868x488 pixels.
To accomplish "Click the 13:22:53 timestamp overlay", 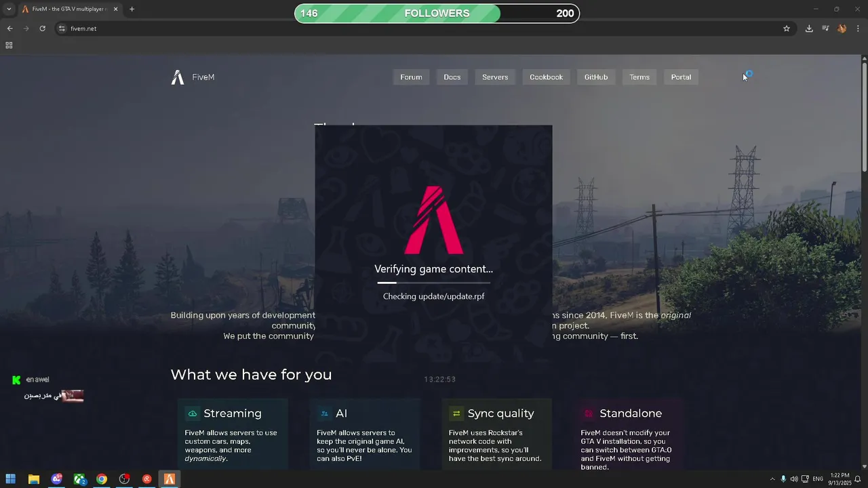I will (x=440, y=380).
